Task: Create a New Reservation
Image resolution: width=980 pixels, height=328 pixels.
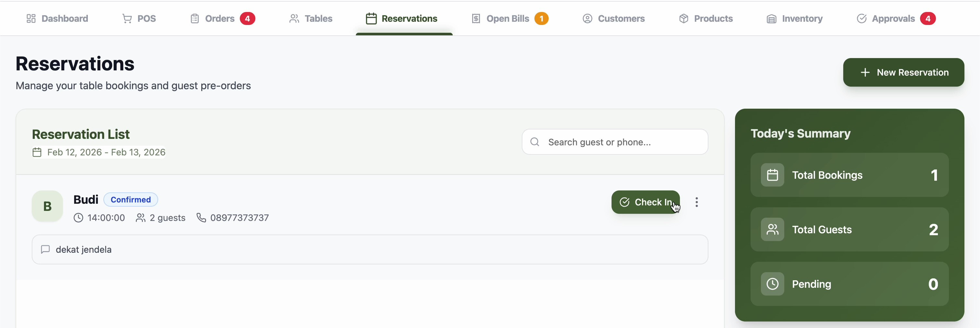Action: pos(903,72)
